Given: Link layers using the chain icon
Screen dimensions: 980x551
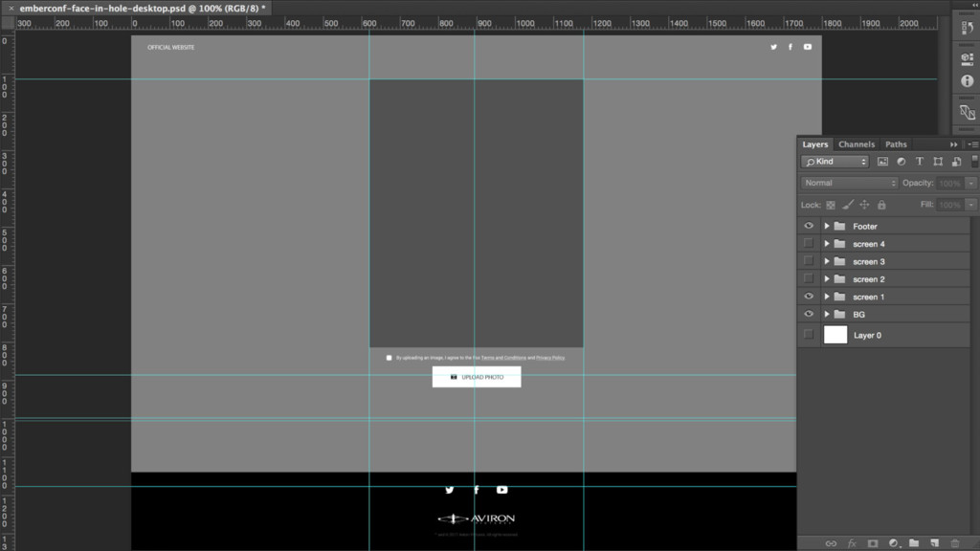Looking at the screenshot, I should [x=831, y=543].
